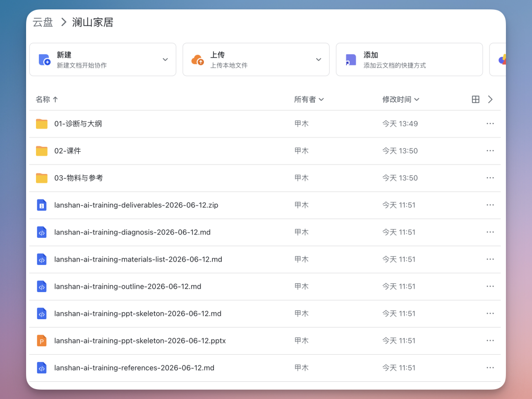The height and width of the screenshot is (399, 532).
Task: Open folder 03-物料与参考
Action: pos(78,178)
